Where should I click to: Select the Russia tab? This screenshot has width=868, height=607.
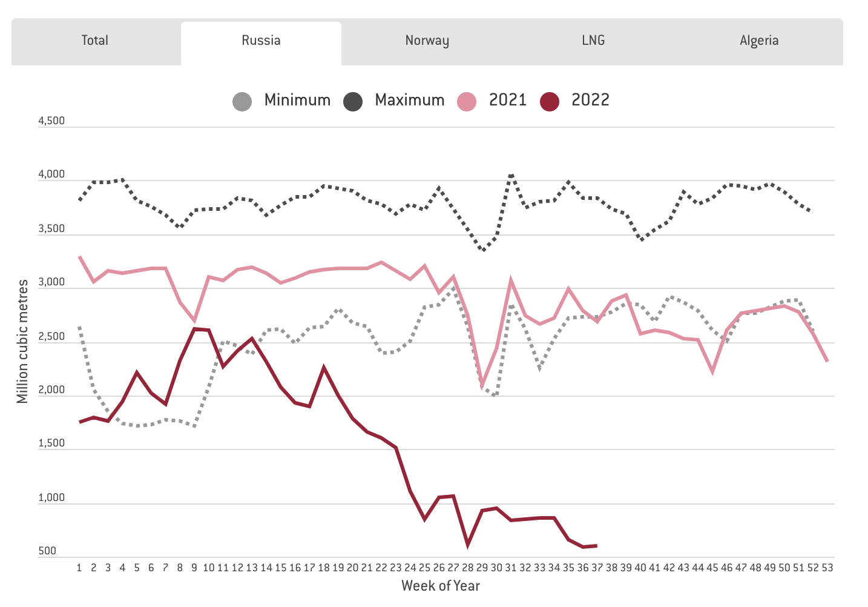(x=261, y=41)
